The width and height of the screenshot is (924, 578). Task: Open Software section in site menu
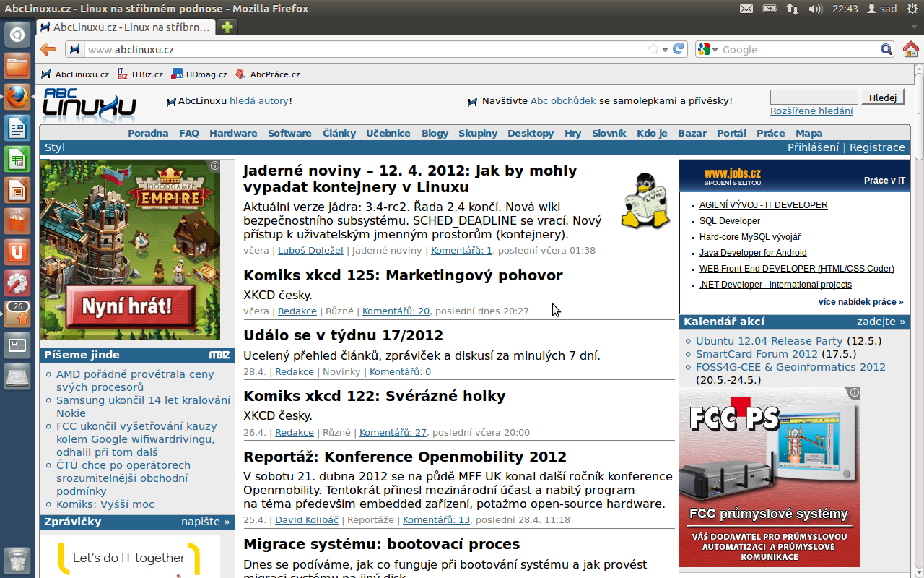pyautogui.click(x=289, y=133)
